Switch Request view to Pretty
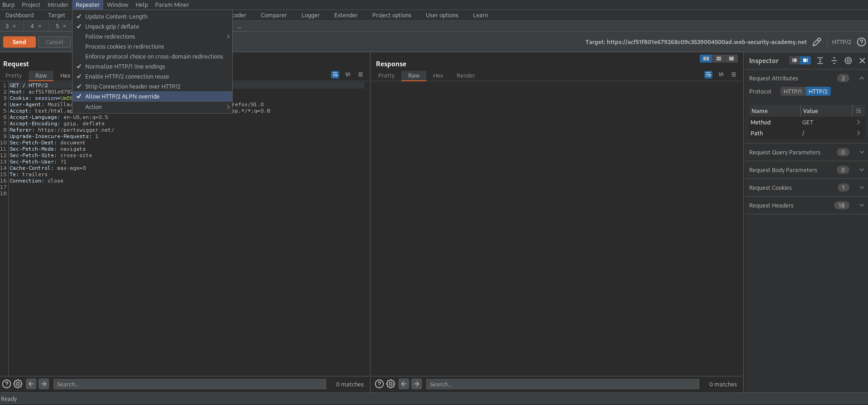 [14, 75]
